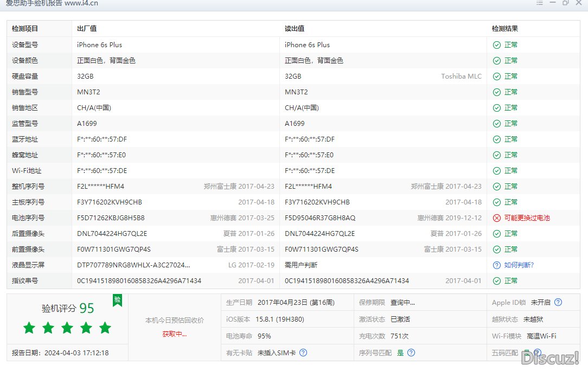Click the green check icon in Wi-Fi地址 row

click(496, 171)
